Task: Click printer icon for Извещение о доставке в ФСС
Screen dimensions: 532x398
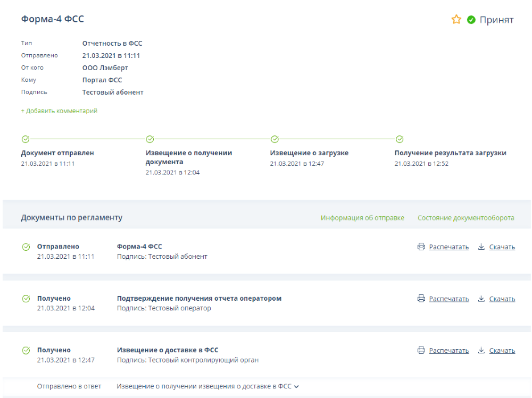Action: pos(421,351)
